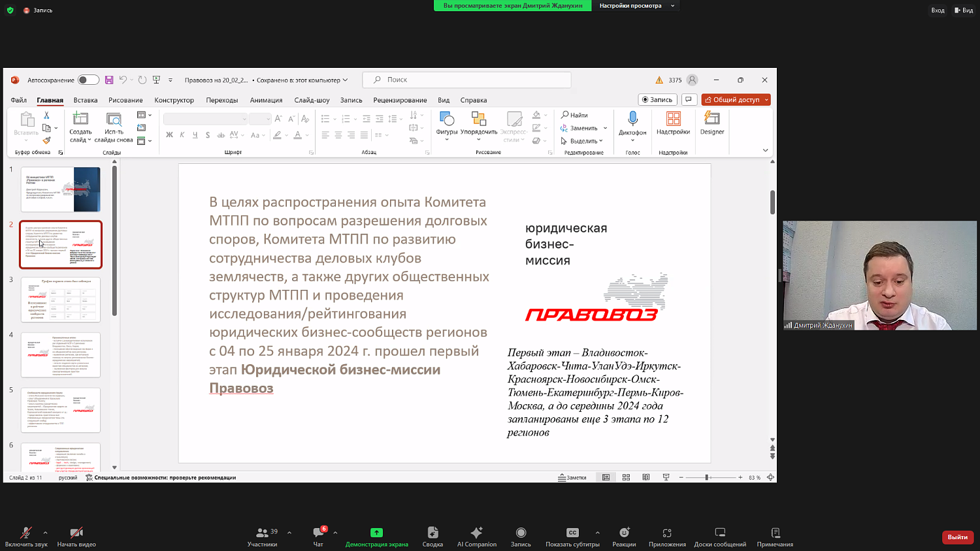980x551 pixels.
Task: Expand arrow next to Чат
Action: click(335, 533)
